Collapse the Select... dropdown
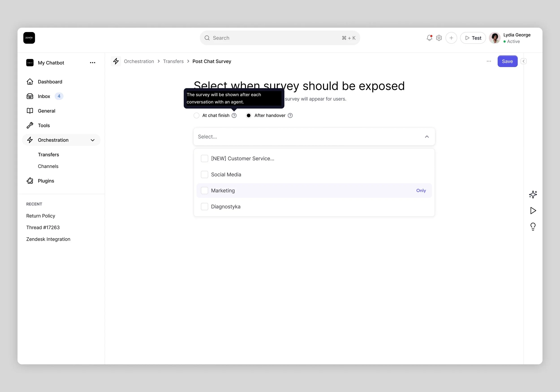The image size is (560, 392). [426, 137]
